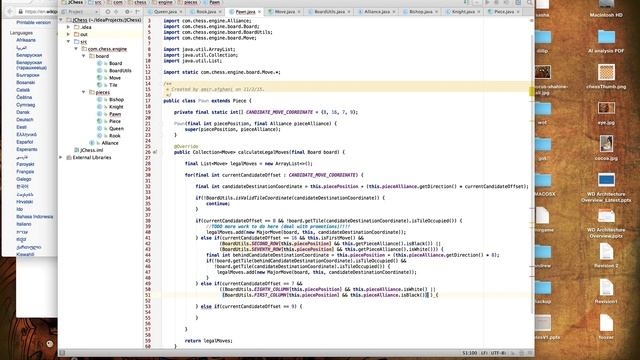Click Printable version link in browser window

[x=33, y=22]
